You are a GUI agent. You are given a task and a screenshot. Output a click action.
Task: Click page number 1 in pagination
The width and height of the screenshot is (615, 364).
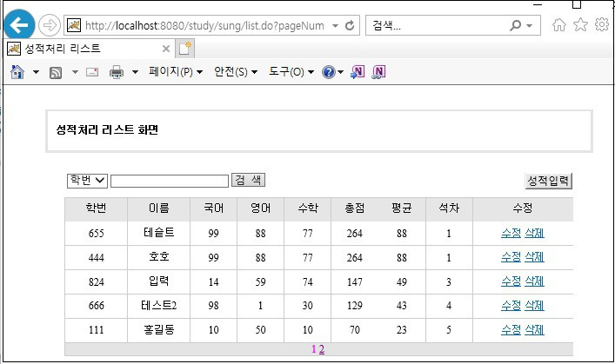[314, 349]
